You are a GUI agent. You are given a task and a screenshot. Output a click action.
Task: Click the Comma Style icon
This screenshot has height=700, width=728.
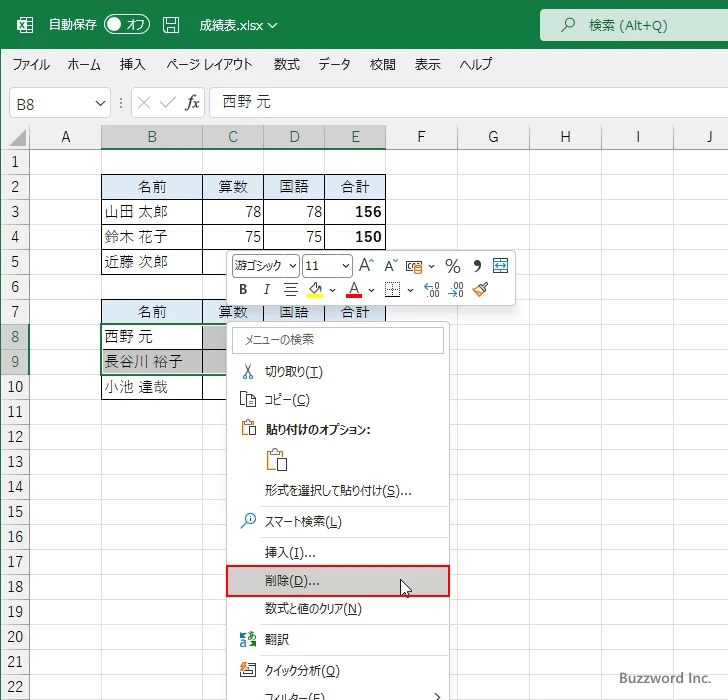pos(477,266)
